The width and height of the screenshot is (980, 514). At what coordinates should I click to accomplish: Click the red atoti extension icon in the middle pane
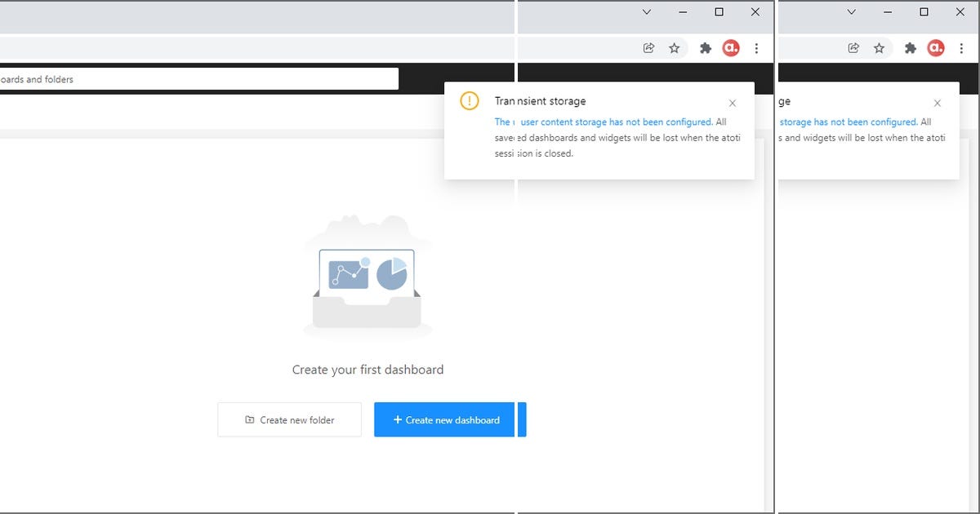pyautogui.click(x=731, y=48)
